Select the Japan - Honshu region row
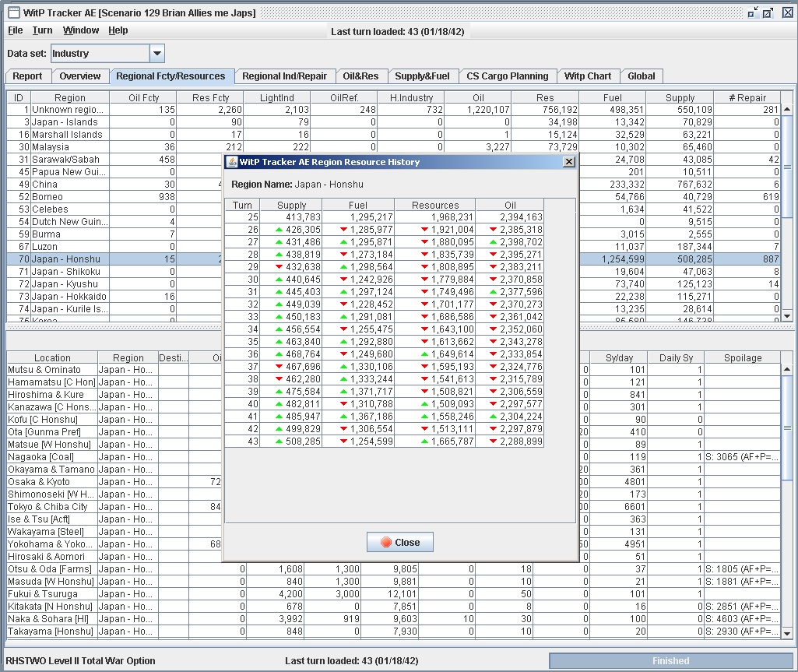The width and height of the screenshot is (798, 672). pyautogui.click(x=114, y=259)
